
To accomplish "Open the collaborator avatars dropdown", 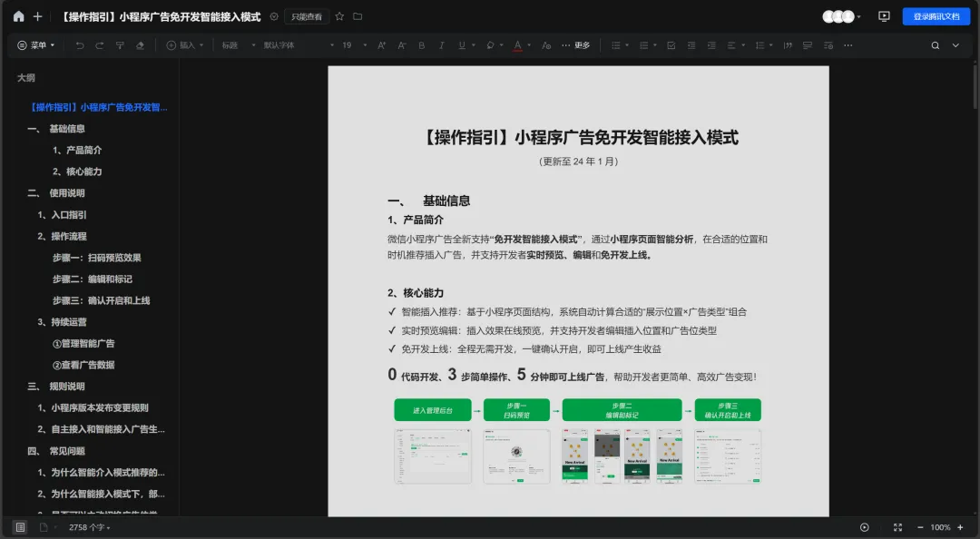I will (x=841, y=16).
